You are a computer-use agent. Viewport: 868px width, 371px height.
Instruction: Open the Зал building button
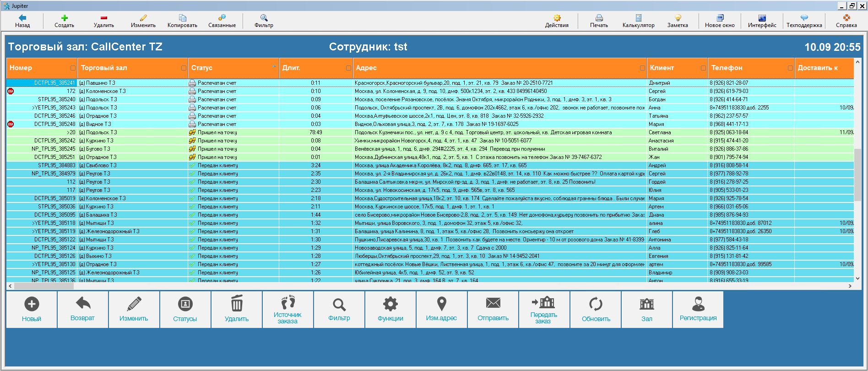(647, 310)
